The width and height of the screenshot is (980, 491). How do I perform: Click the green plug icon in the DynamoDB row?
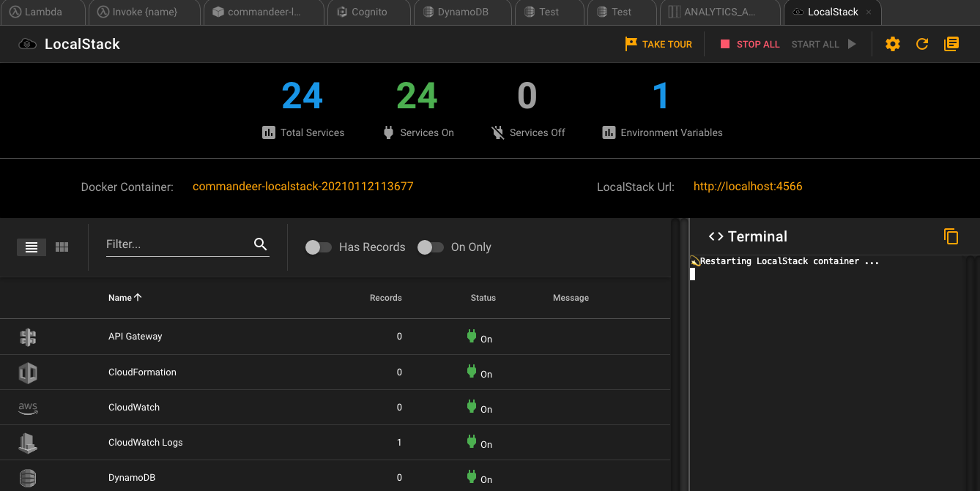472,476
